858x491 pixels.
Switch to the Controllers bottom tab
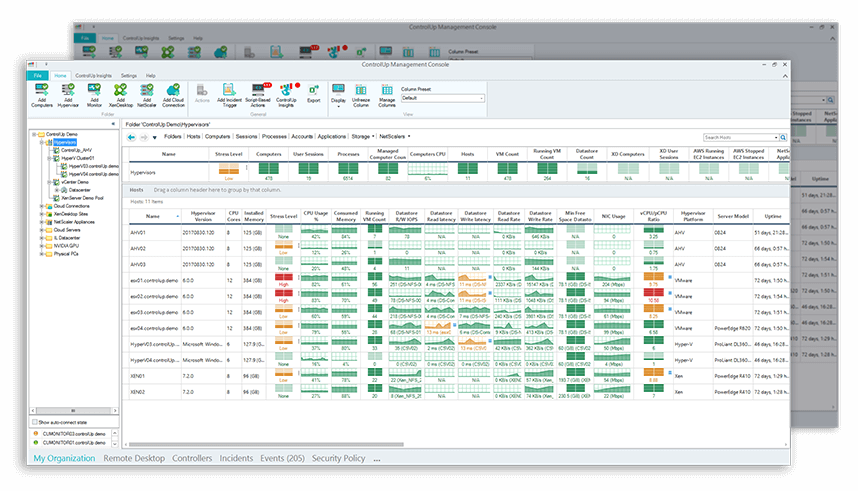[x=192, y=458]
